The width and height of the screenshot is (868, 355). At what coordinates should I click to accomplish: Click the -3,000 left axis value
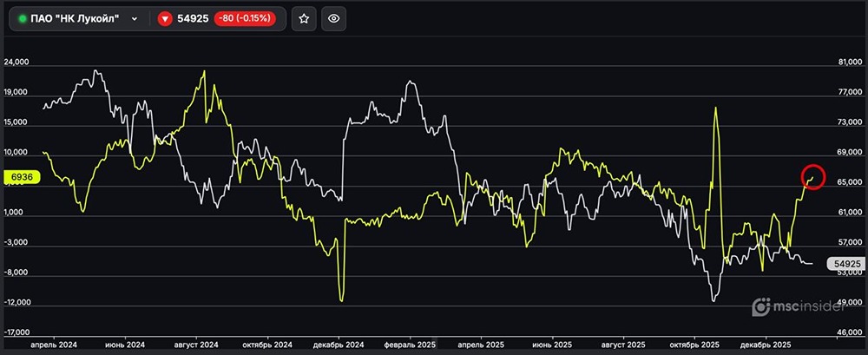pyautogui.click(x=15, y=243)
